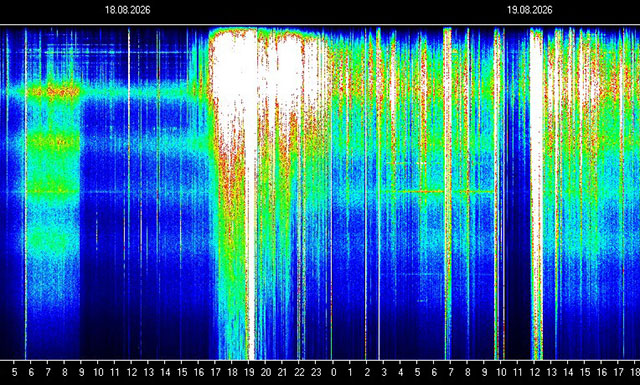Pick the hour 1 axis label
The image size is (640, 385).
click(350, 372)
